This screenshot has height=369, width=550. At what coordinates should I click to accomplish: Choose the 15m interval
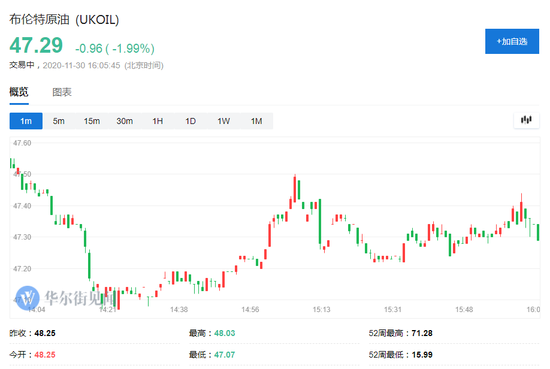(x=92, y=121)
